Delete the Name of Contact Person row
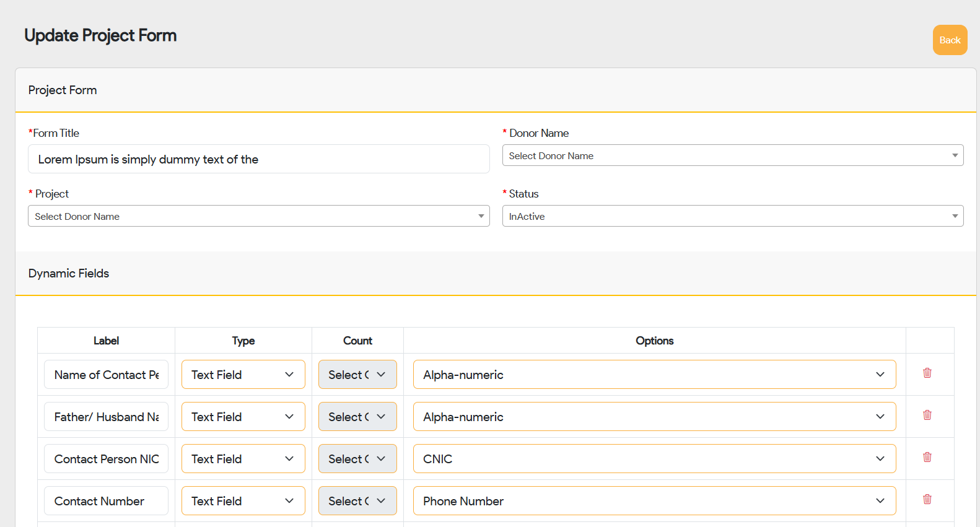Viewport: 980px width, 527px height. pyautogui.click(x=927, y=373)
